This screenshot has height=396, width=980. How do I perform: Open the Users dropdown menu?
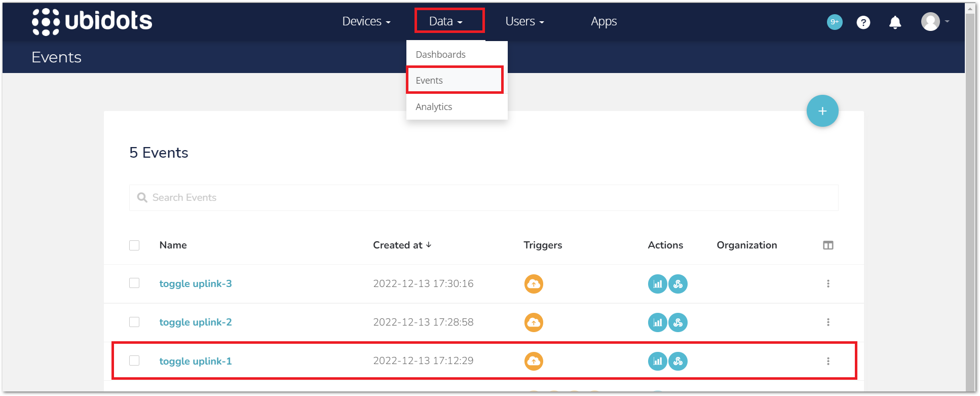pyautogui.click(x=524, y=21)
